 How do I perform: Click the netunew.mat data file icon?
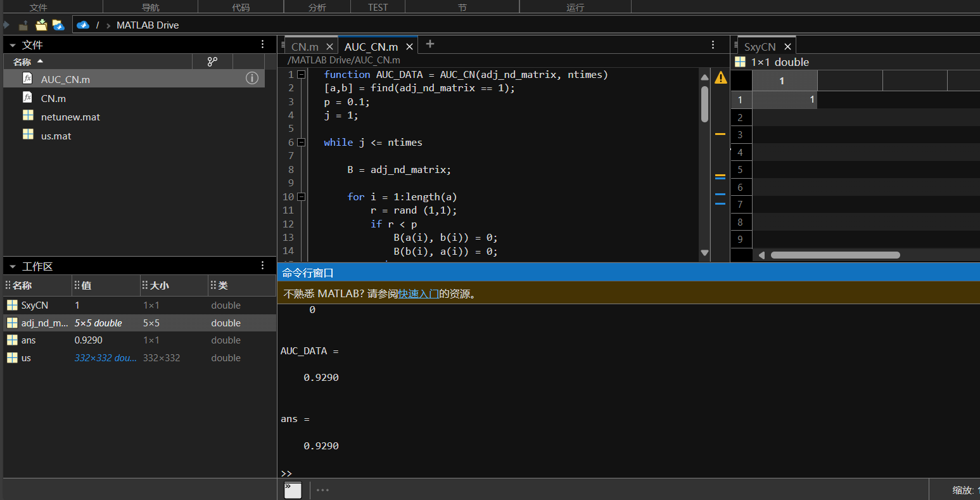[28, 116]
